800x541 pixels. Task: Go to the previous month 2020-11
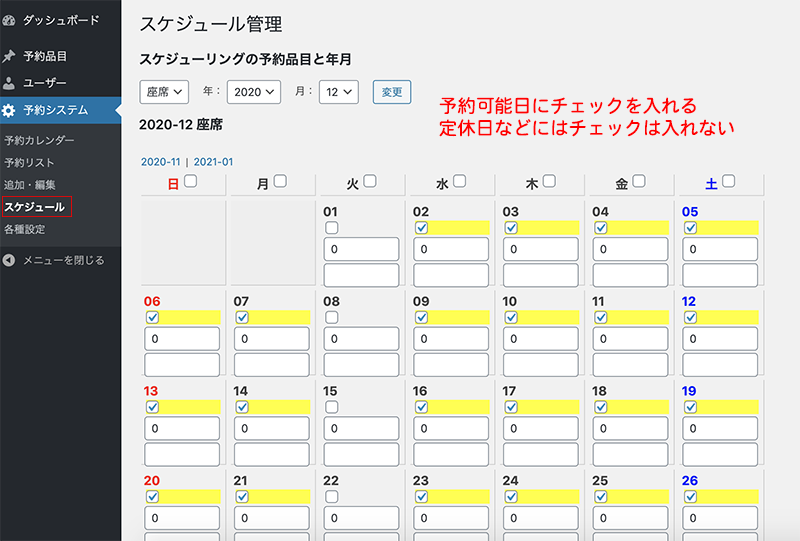160,162
